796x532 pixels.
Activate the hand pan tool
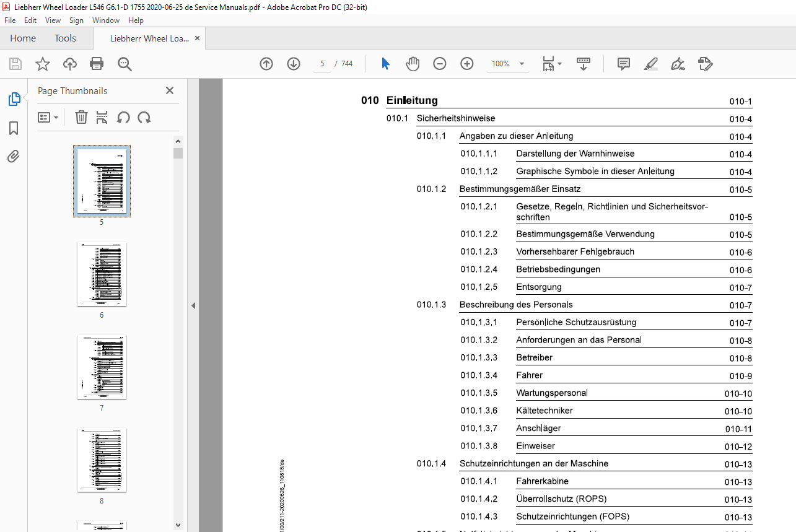pyautogui.click(x=413, y=64)
